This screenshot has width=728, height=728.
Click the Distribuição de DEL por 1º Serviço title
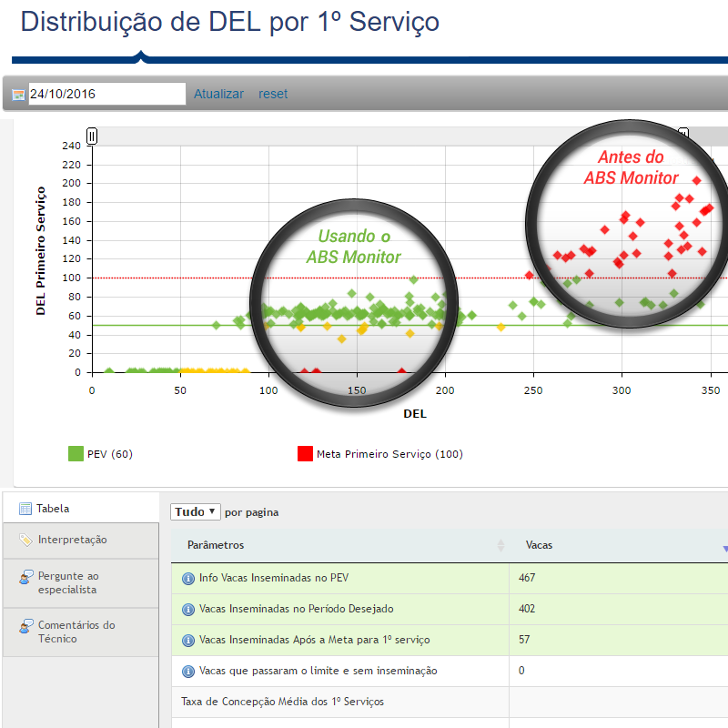(x=230, y=22)
